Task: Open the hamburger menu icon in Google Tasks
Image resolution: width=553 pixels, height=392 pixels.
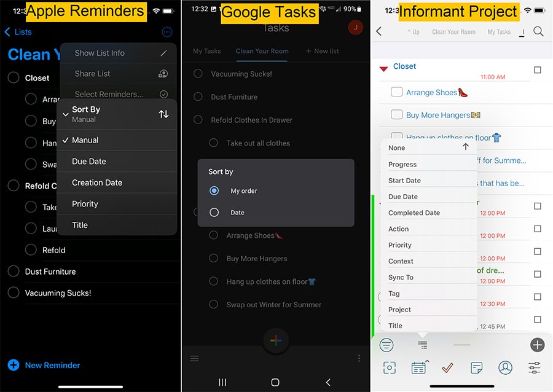Action: pos(195,358)
